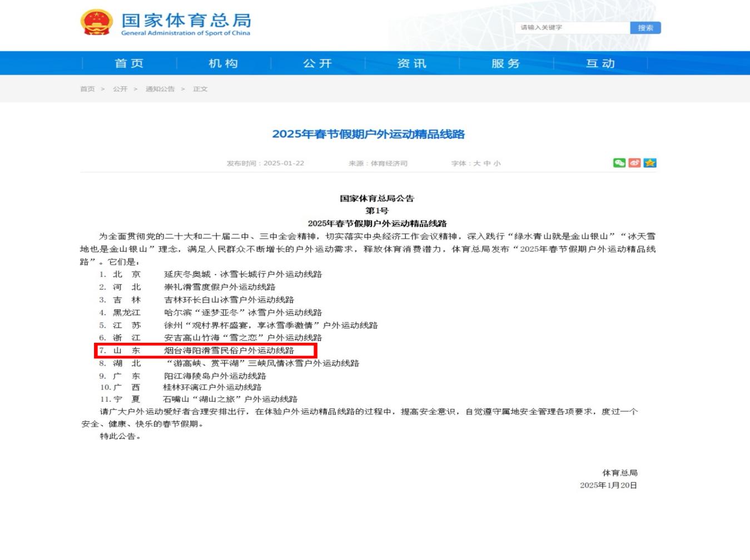Click the date 2025年1月20日
Viewport: 750px width, 560px height.
(609, 486)
